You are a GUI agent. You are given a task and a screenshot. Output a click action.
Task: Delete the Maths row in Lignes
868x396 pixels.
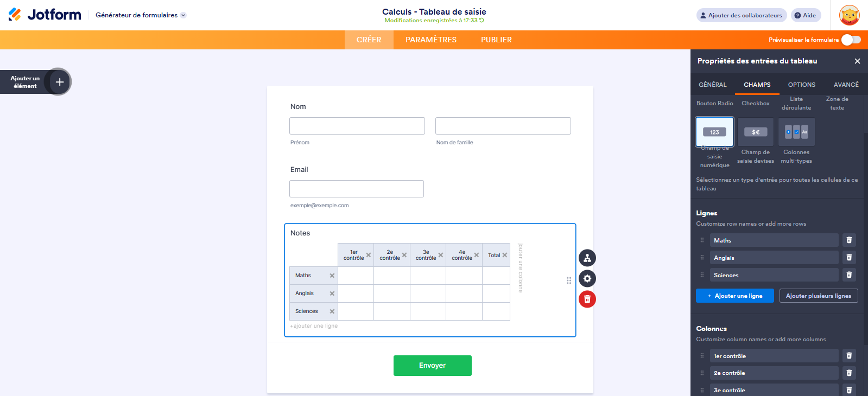click(849, 240)
